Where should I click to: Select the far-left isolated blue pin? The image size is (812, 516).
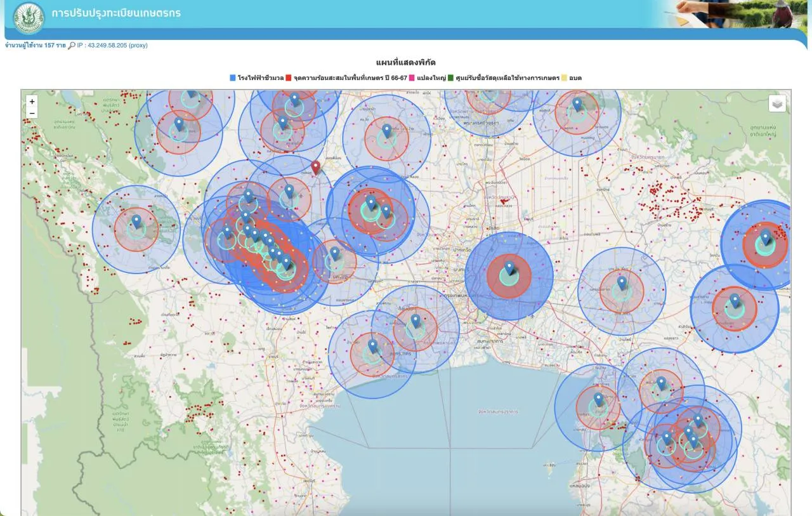tap(136, 222)
